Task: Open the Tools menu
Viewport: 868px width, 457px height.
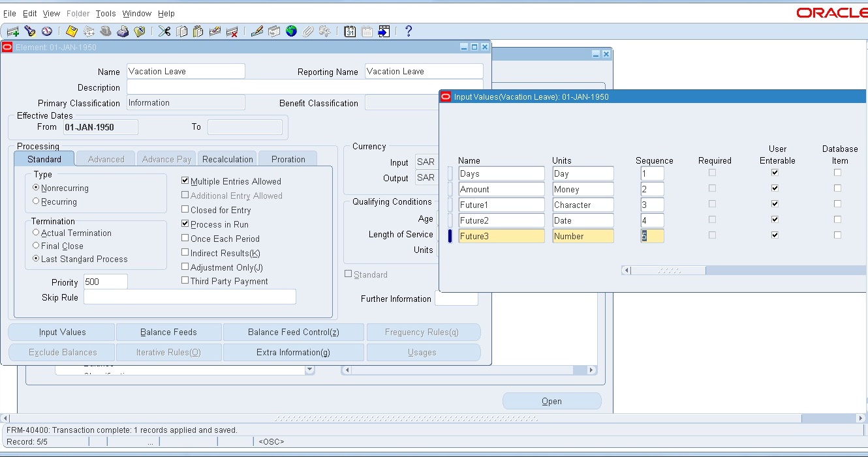Action: (x=105, y=13)
